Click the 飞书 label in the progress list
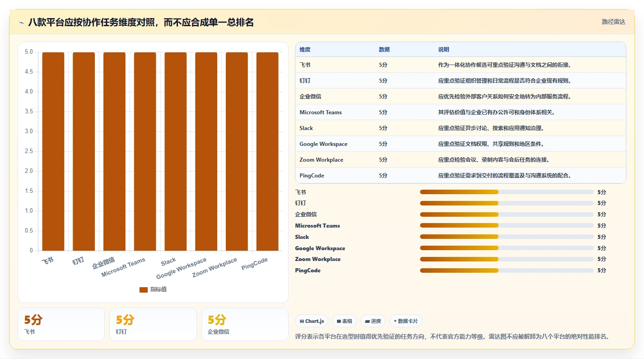This screenshot has height=359, width=644. [300, 192]
